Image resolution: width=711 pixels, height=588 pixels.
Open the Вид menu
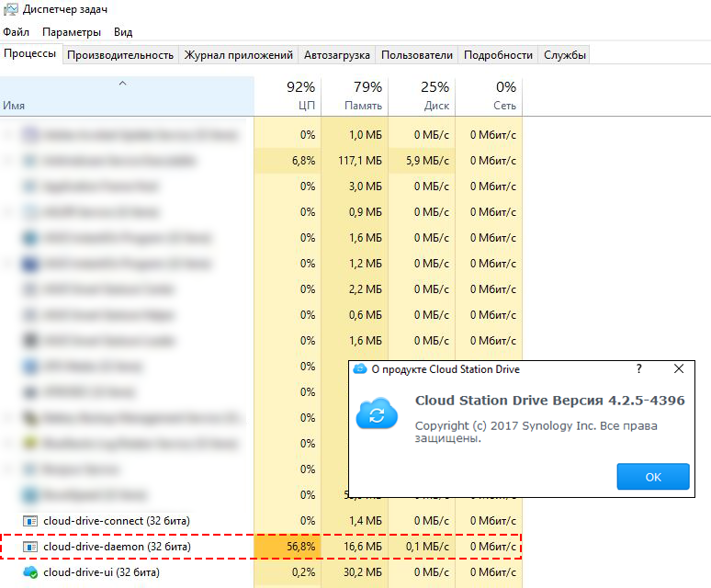(123, 32)
